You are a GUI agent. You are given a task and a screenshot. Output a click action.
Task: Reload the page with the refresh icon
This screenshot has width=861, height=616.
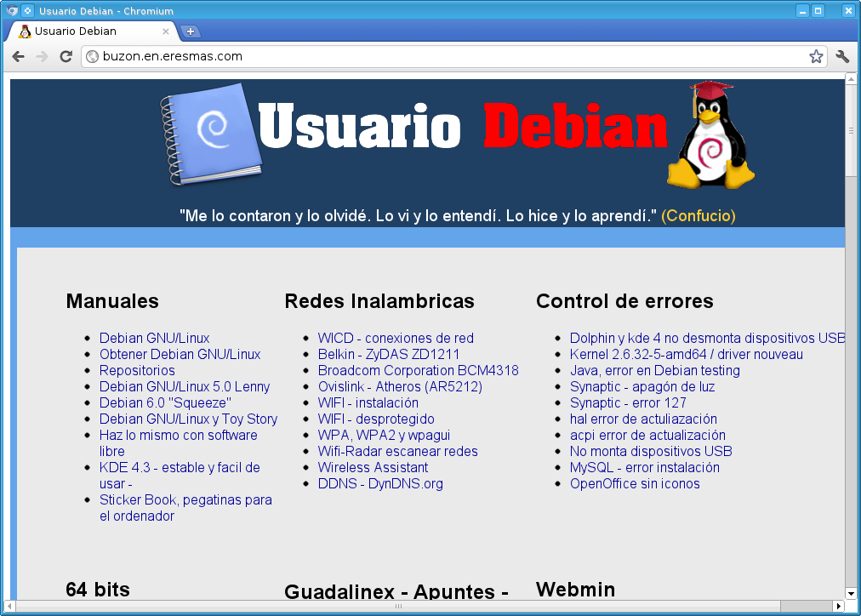pos(66,56)
